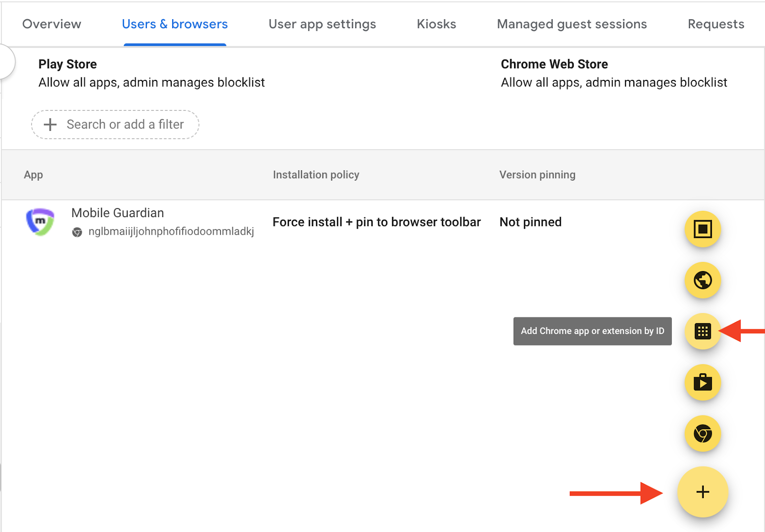Add by URL globe icon
Screen dimensions: 765x532
click(x=702, y=280)
